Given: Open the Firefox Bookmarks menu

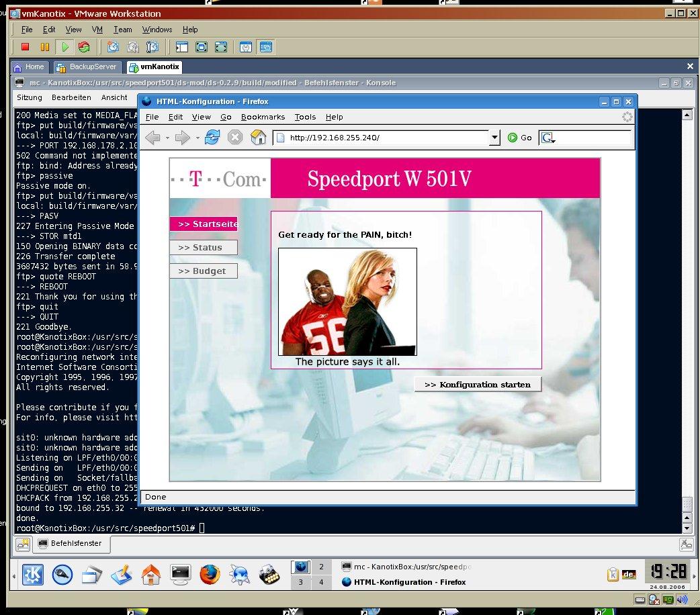Looking at the screenshot, I should (x=263, y=117).
